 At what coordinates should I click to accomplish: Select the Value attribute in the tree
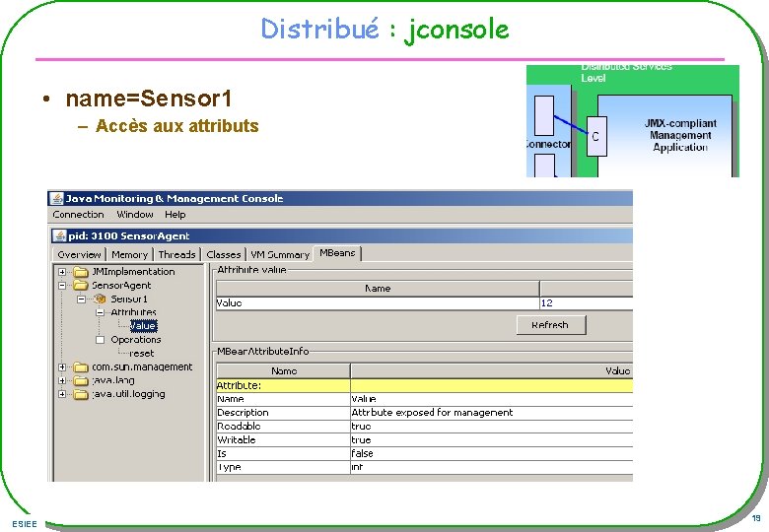143,326
